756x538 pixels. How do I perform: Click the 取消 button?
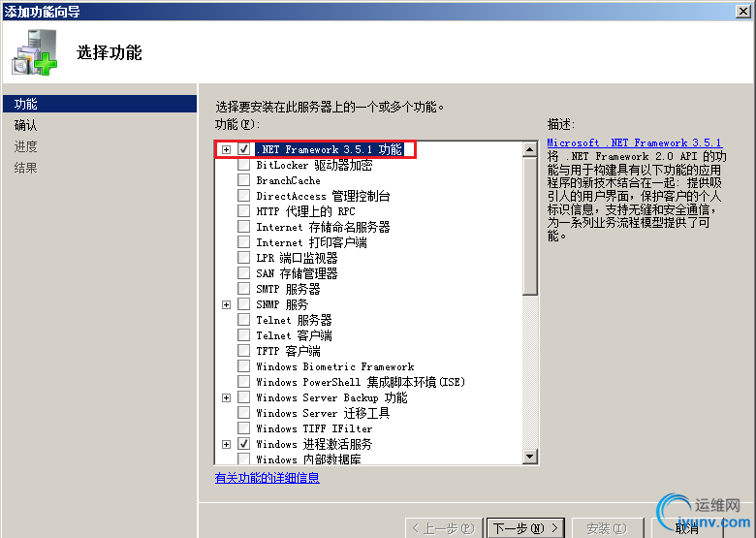coord(686,528)
